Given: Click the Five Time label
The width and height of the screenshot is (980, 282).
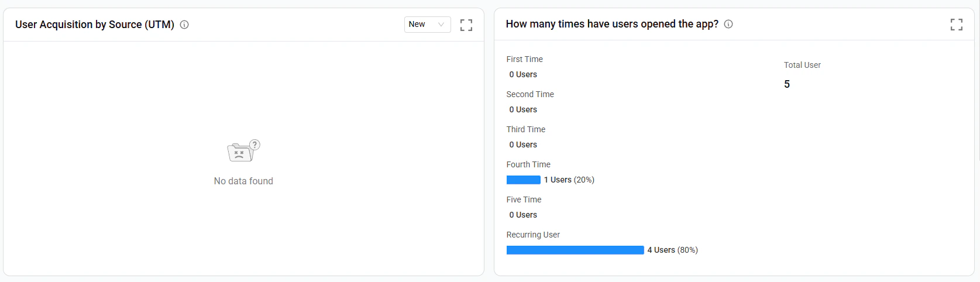Looking at the screenshot, I should tap(524, 200).
